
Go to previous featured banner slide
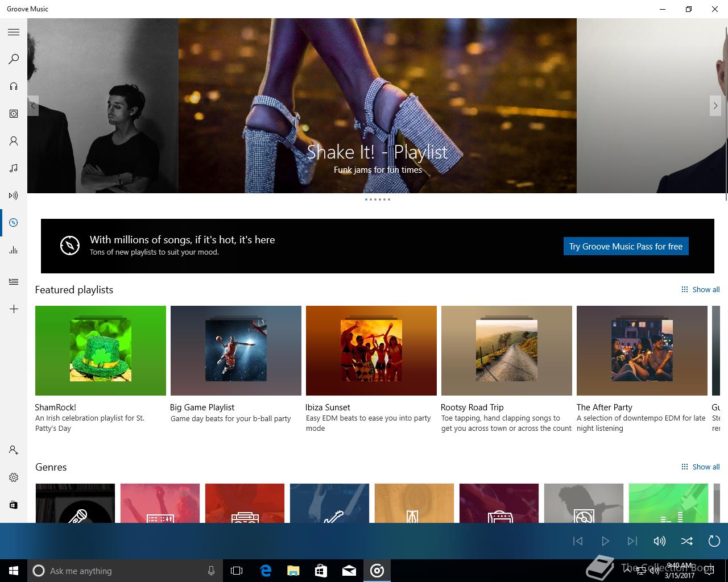33,106
